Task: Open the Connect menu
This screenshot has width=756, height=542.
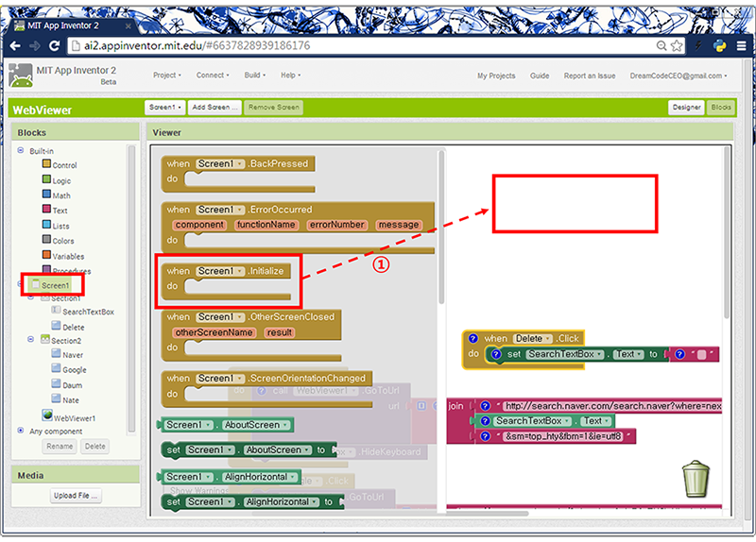Action: 213,76
